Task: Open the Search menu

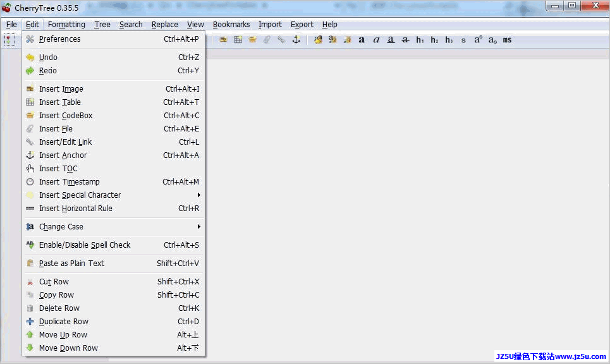Action: click(131, 25)
